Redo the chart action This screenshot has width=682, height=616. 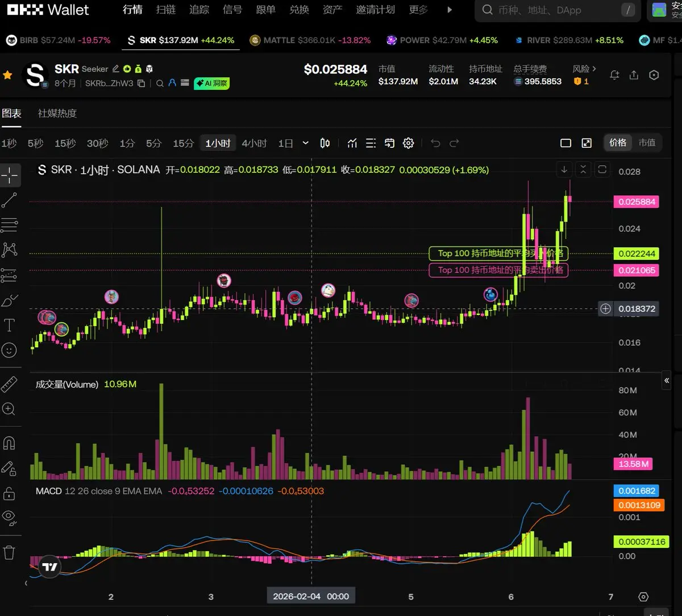coord(454,143)
